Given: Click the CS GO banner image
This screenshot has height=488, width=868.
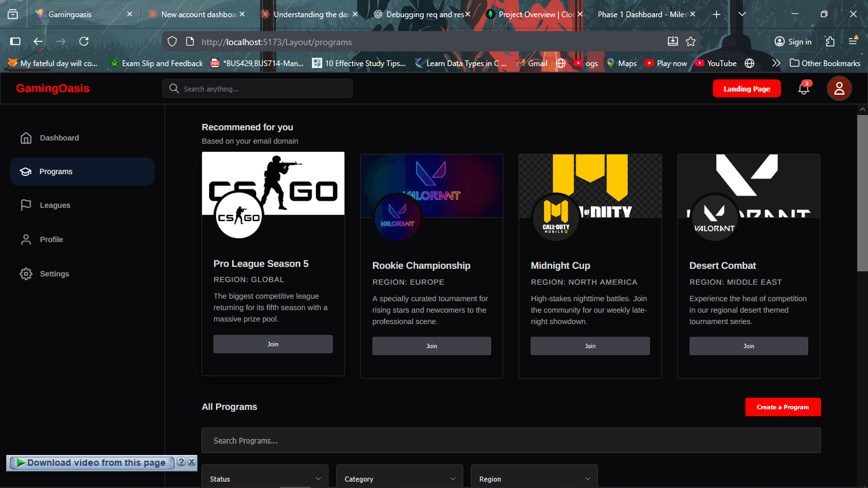Looking at the screenshot, I should pos(273,183).
